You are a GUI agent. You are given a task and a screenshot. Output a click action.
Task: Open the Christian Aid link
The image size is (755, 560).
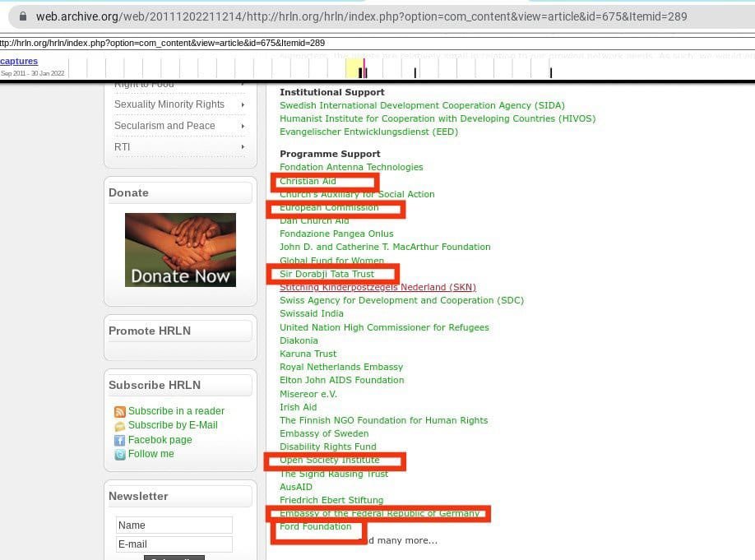[x=308, y=181]
